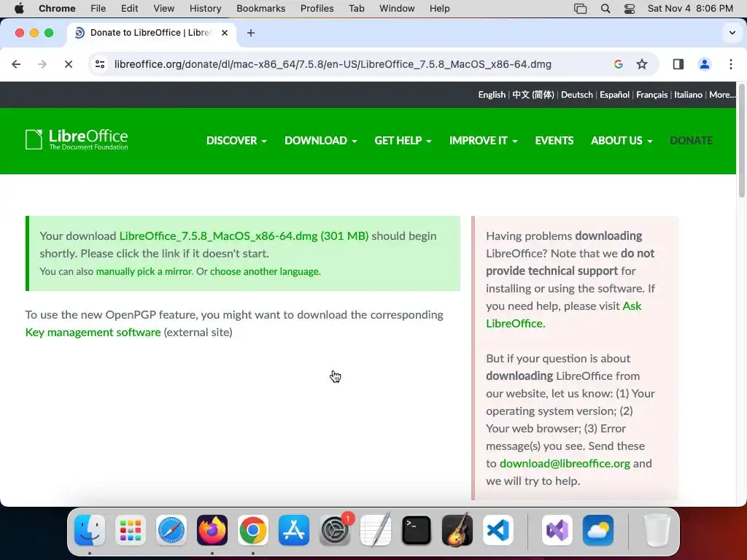Click the Google icon in address bar
Screen dimensions: 747x560
pos(619,64)
